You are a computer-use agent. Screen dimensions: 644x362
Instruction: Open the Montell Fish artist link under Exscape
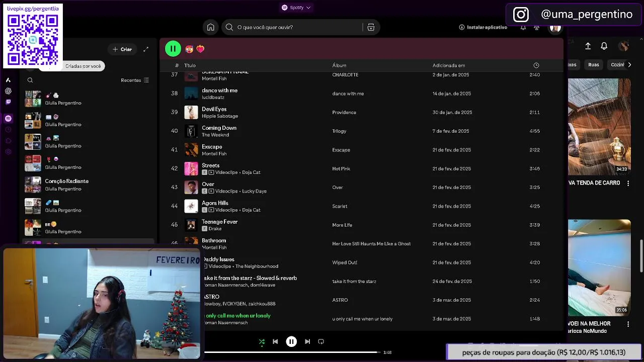pos(214,154)
